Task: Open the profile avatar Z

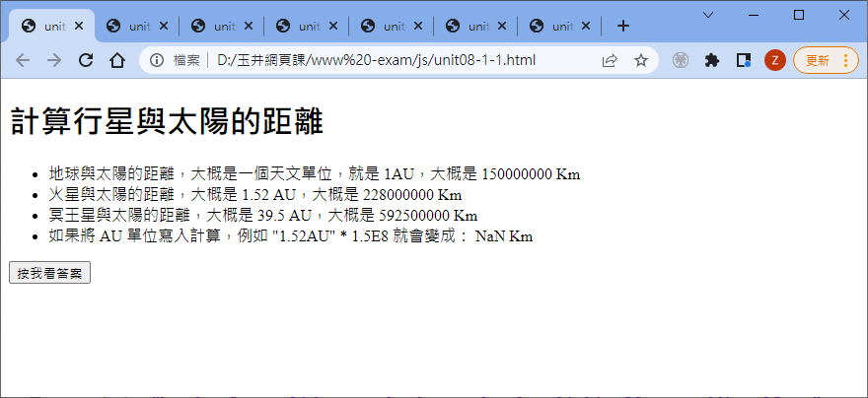Action: point(774,60)
